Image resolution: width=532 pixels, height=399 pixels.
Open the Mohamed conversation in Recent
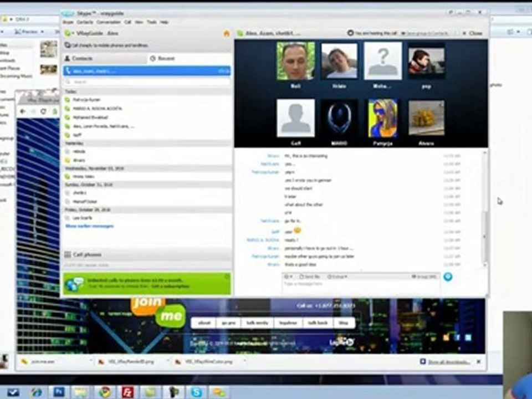(x=146, y=117)
